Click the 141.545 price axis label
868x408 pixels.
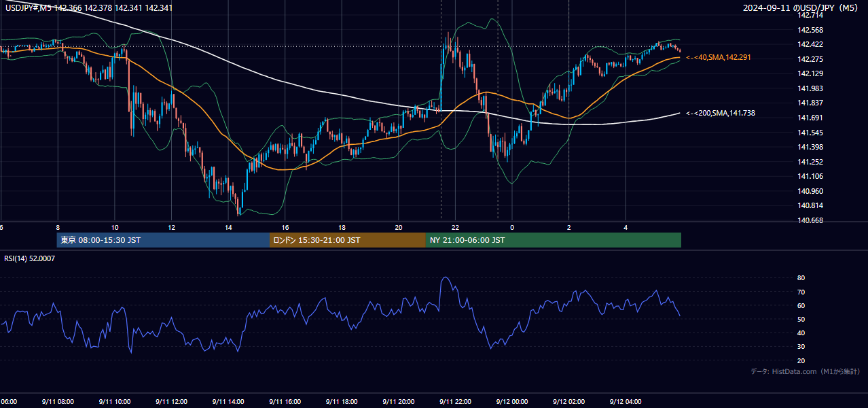pyautogui.click(x=810, y=133)
